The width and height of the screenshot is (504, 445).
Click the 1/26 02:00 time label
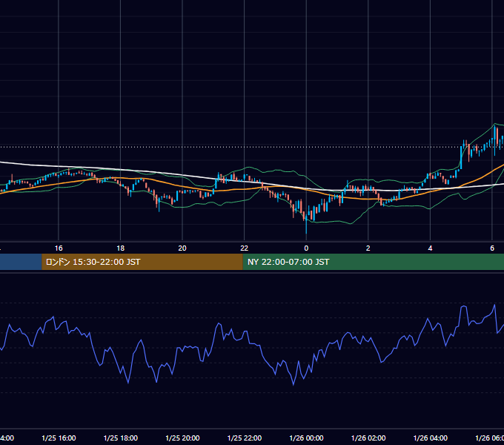pyautogui.click(x=368, y=438)
